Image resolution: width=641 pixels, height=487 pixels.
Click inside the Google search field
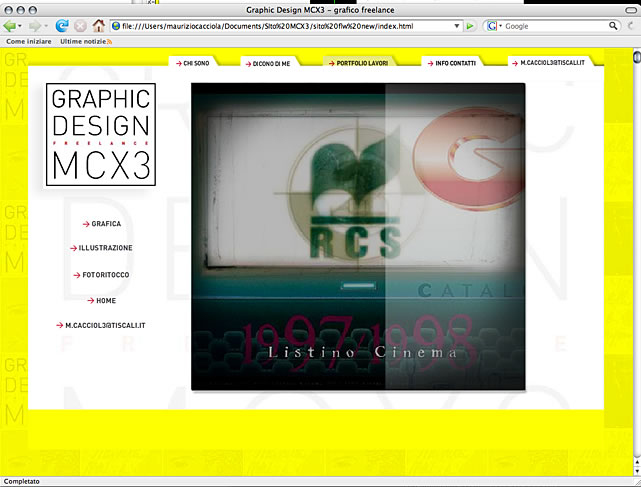pyautogui.click(x=556, y=26)
